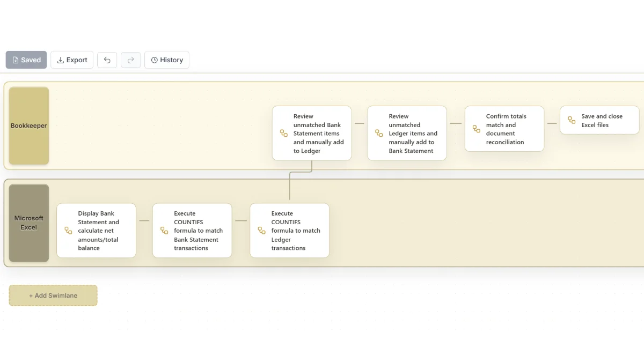Select the Bookkeeper swimlane label
The height and width of the screenshot is (362, 644).
point(28,125)
